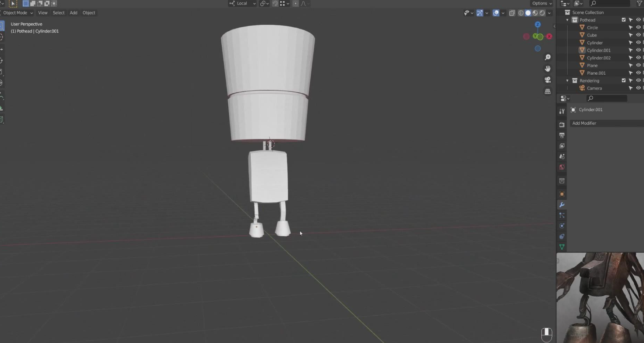This screenshot has width=644, height=343.
Task: Uncheck the Pothead collection checkbox
Action: (x=624, y=20)
